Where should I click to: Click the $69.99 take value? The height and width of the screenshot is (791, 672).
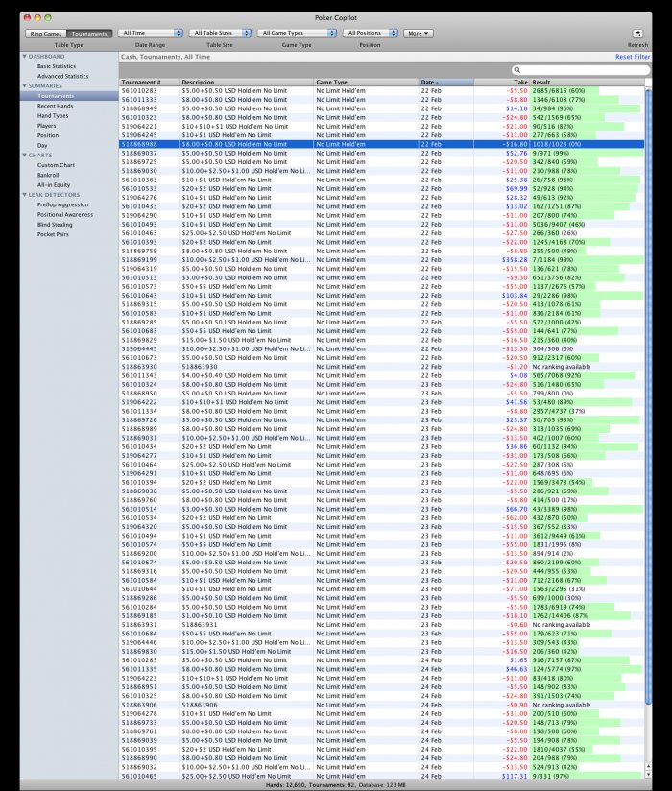516,189
